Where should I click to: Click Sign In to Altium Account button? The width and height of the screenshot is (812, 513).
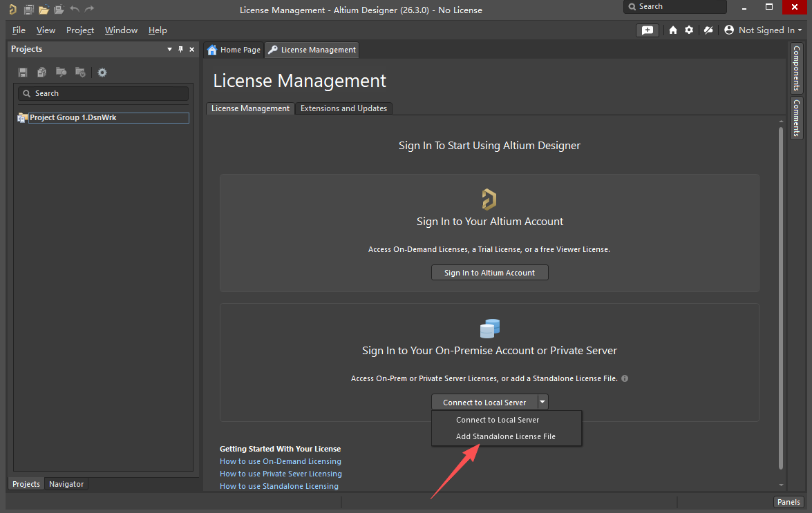click(489, 273)
